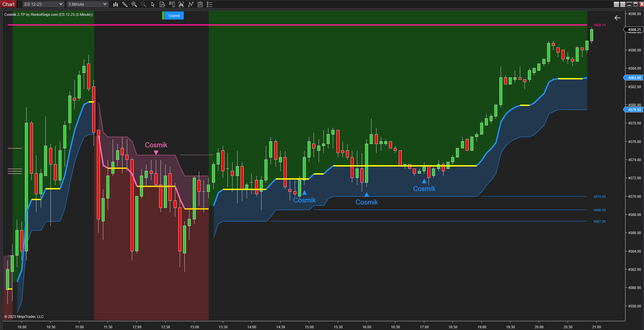
Task: Click the Chart menu label
Action: (8, 4)
